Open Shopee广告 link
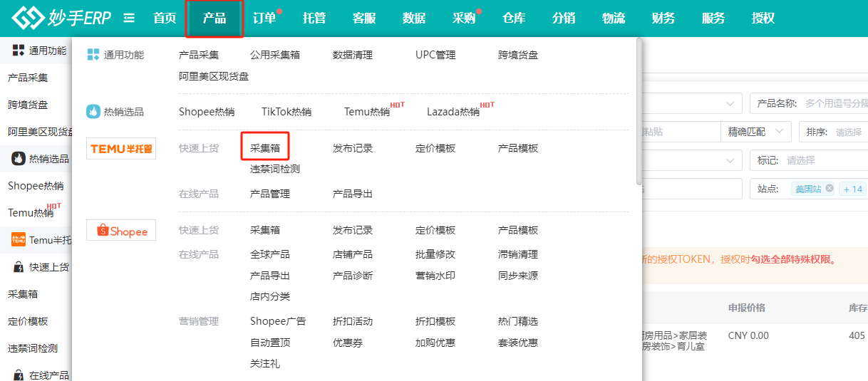The width and height of the screenshot is (868, 381). pos(278,321)
